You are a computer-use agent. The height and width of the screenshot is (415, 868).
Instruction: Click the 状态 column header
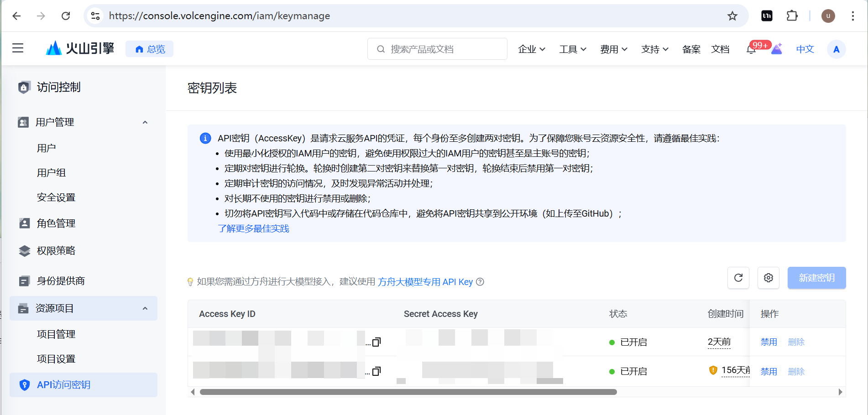(x=618, y=314)
